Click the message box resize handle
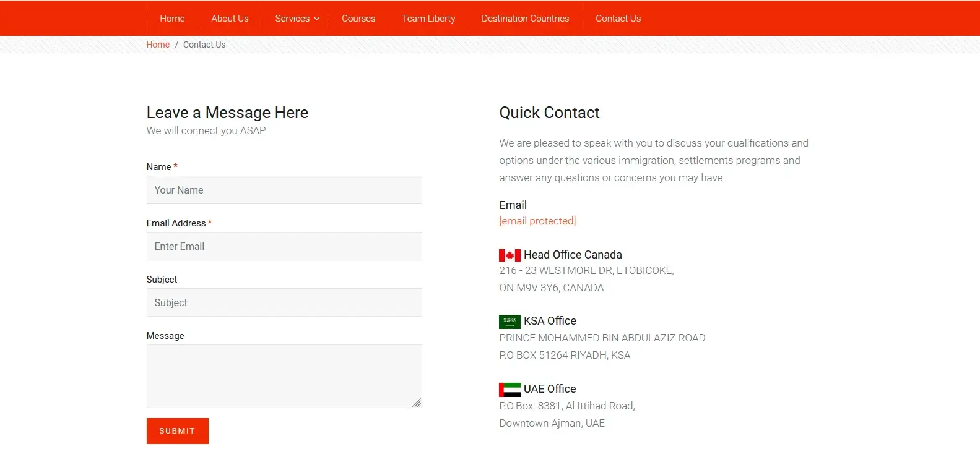Screen dimensions: 980x470 pyautogui.click(x=417, y=403)
